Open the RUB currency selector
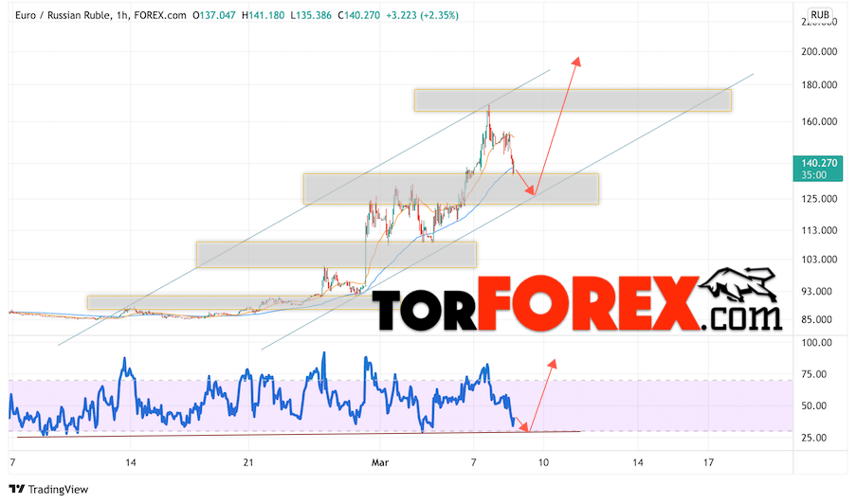This screenshot has height=504, width=856. (820, 15)
